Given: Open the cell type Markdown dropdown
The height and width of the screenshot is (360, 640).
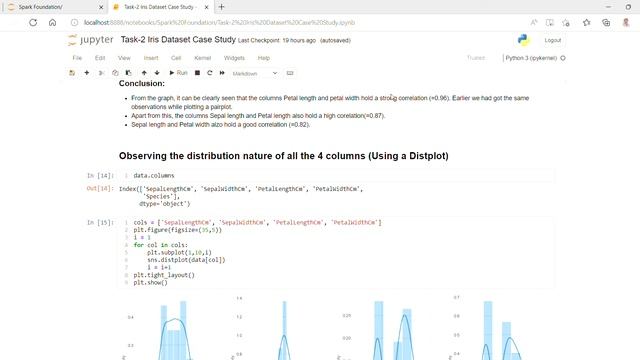Looking at the screenshot, I should coord(255,73).
